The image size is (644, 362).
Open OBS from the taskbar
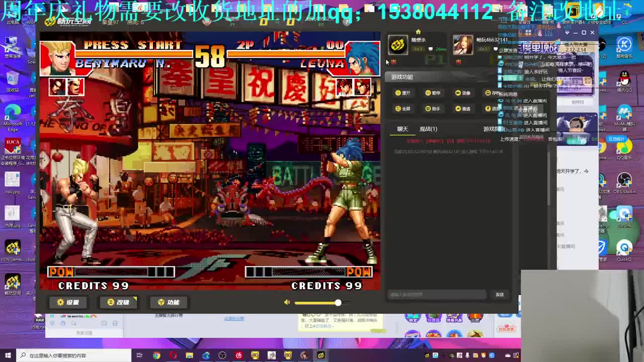pos(222,355)
